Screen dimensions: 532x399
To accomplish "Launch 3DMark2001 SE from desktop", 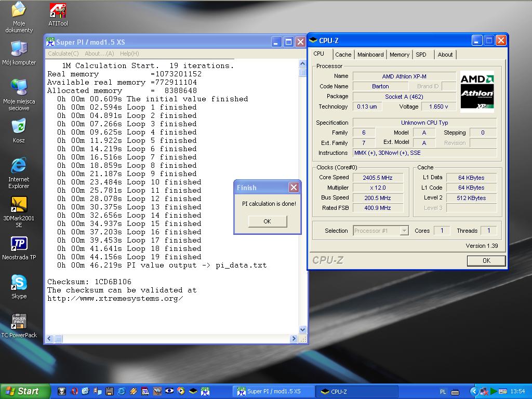I will (x=19, y=212).
